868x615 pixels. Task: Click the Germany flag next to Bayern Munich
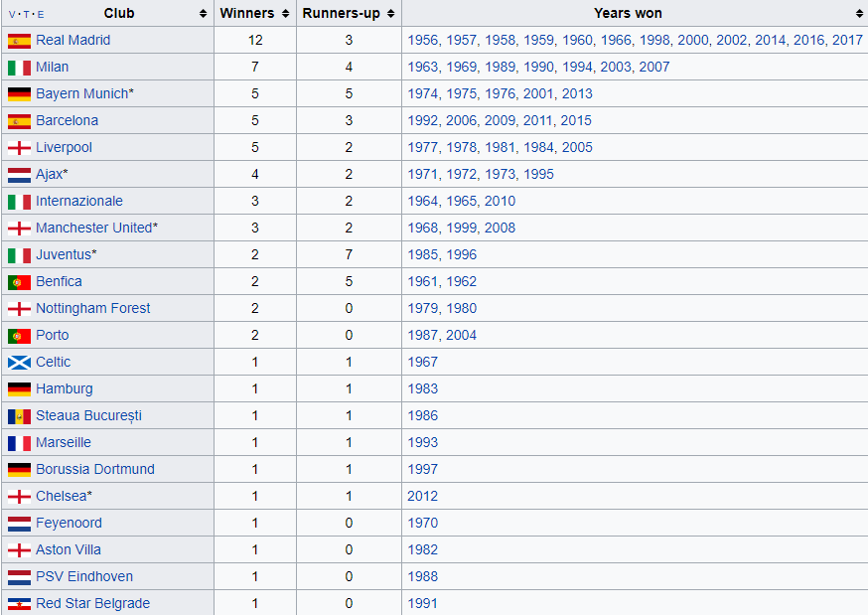click(20, 94)
